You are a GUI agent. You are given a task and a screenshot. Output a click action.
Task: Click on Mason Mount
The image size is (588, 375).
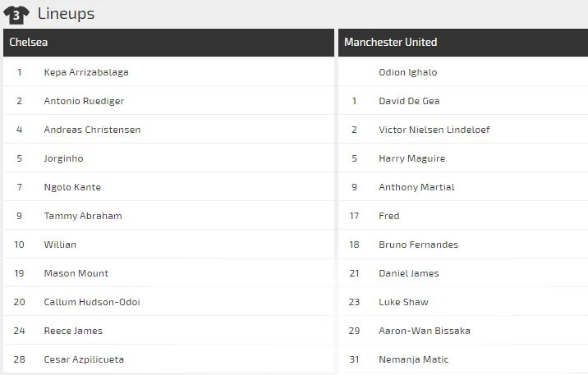click(76, 273)
